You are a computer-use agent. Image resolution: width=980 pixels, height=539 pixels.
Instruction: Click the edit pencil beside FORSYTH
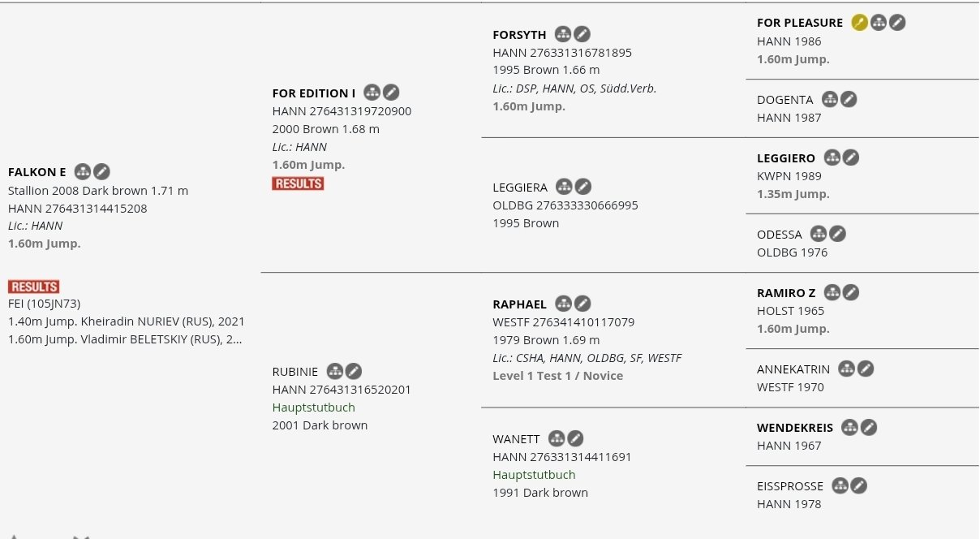point(582,34)
